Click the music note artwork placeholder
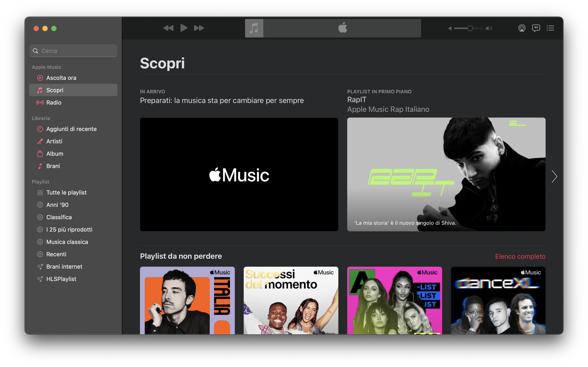The image size is (588, 367). 254,28
